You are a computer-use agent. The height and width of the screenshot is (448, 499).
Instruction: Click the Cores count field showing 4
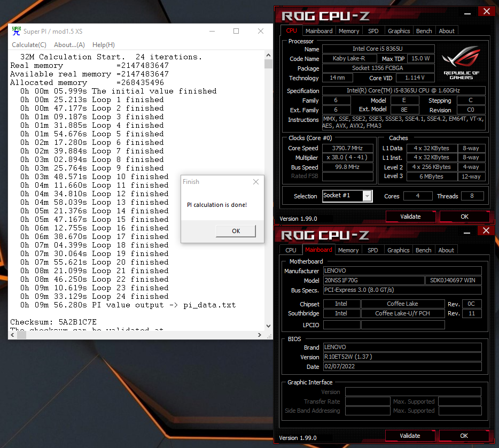[x=418, y=196]
